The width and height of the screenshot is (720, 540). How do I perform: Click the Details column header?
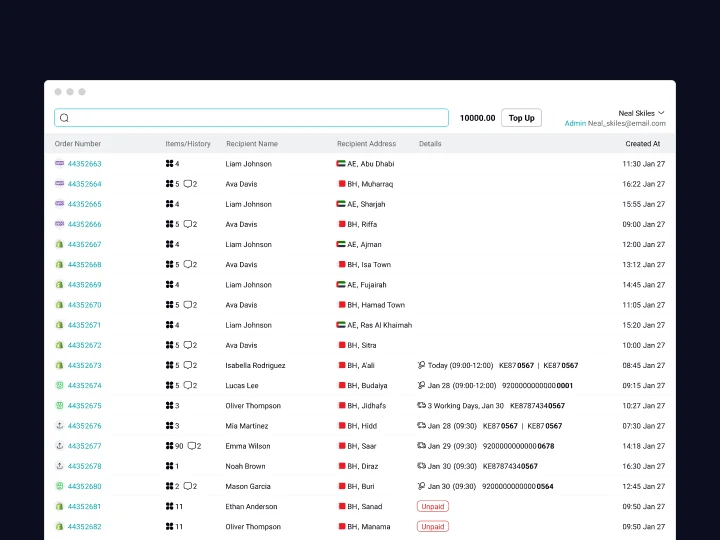click(430, 144)
